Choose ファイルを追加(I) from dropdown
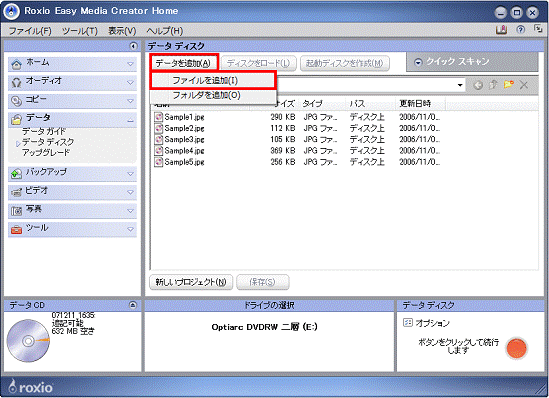549x398 pixels. click(213, 81)
